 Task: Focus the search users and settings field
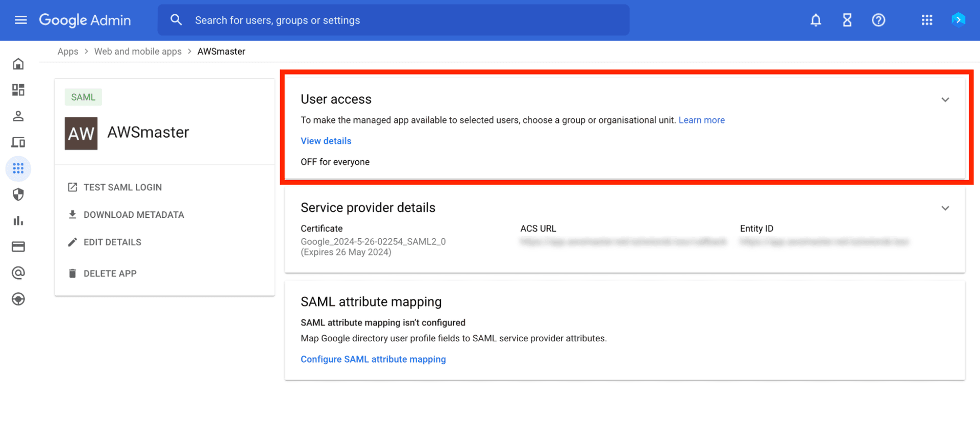[393, 20]
